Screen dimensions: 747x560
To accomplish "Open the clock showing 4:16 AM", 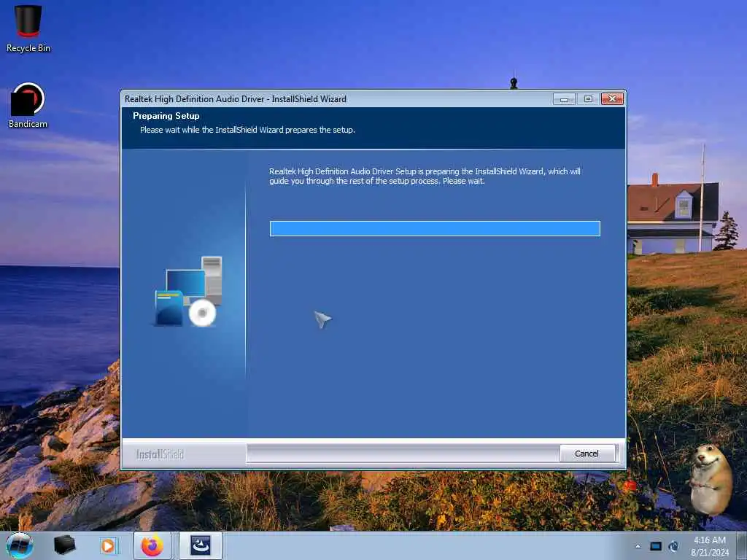I will coord(709,546).
